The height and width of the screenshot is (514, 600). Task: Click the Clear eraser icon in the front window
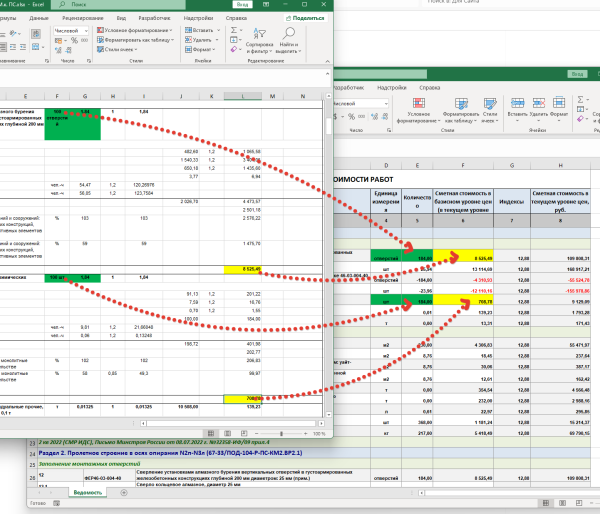pos(234,52)
